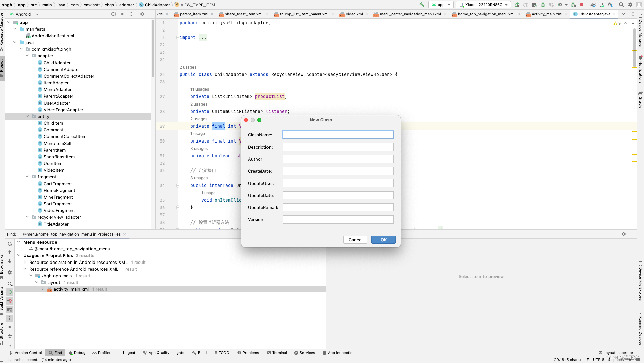The image size is (644, 363).
Task: Click the Select Opened File target icon
Action: (114, 14)
